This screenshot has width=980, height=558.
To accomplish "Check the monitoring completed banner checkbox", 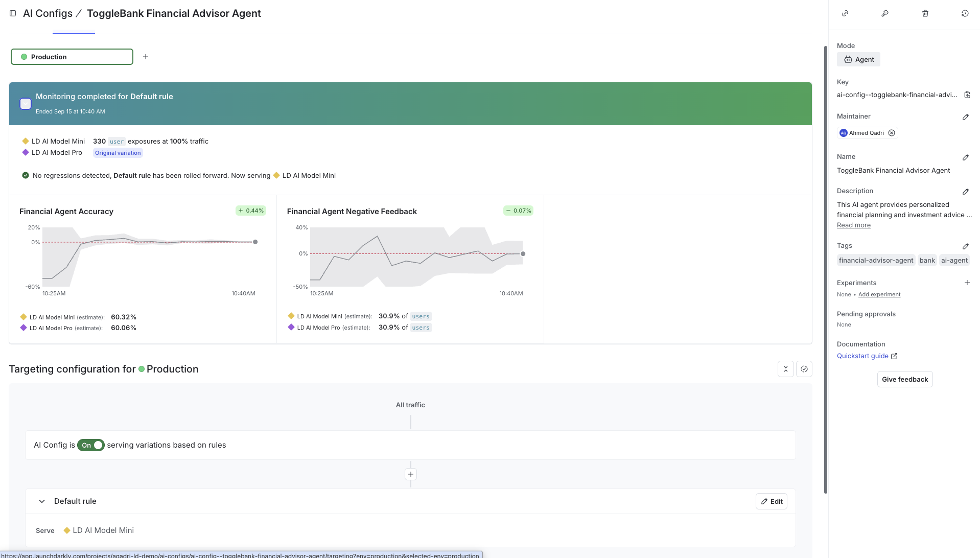I will coord(25,103).
